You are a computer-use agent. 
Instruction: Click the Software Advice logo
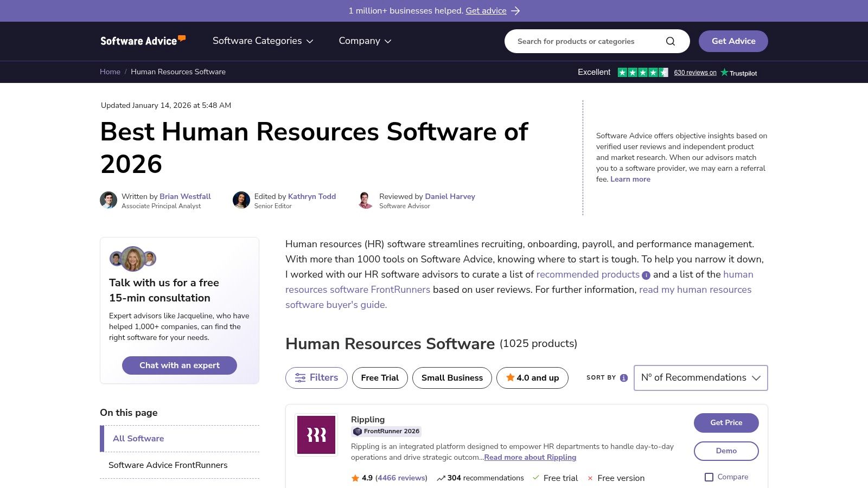tap(142, 40)
